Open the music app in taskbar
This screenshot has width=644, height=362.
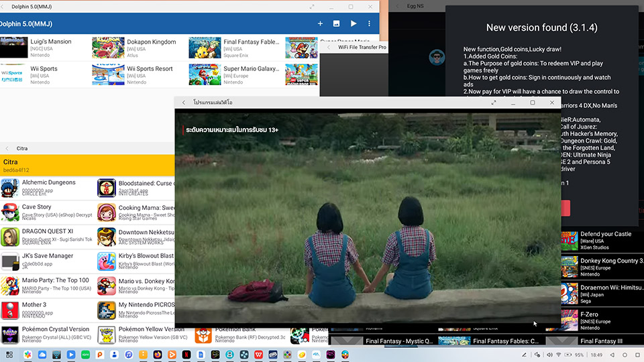coord(129,355)
